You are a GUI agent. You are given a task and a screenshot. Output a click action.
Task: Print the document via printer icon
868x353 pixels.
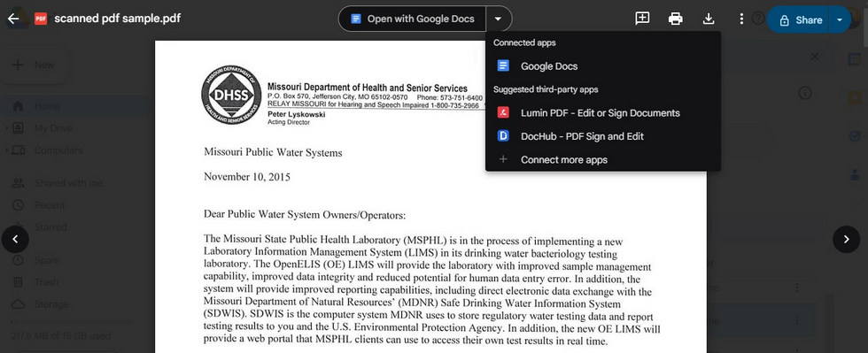(x=675, y=19)
